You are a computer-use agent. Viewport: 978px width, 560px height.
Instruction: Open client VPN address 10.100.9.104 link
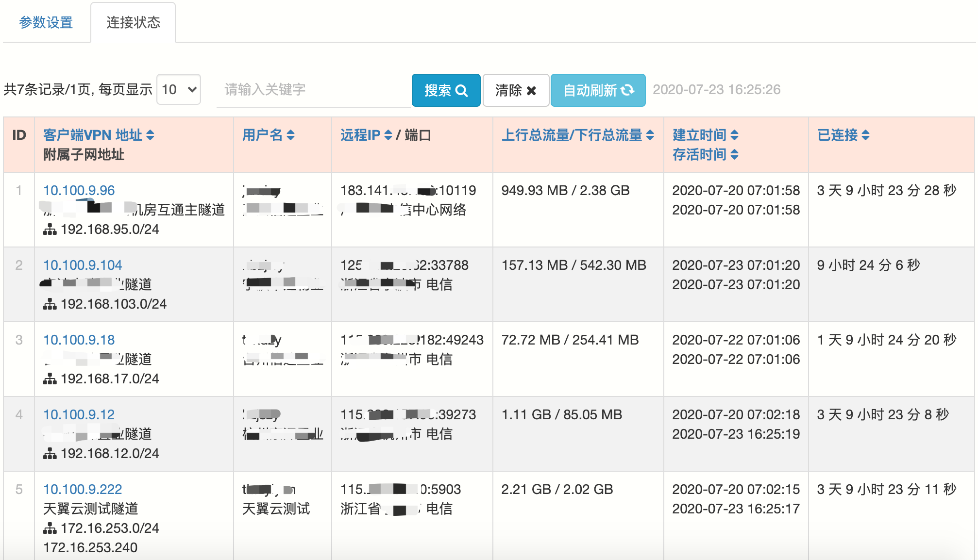[x=83, y=265]
